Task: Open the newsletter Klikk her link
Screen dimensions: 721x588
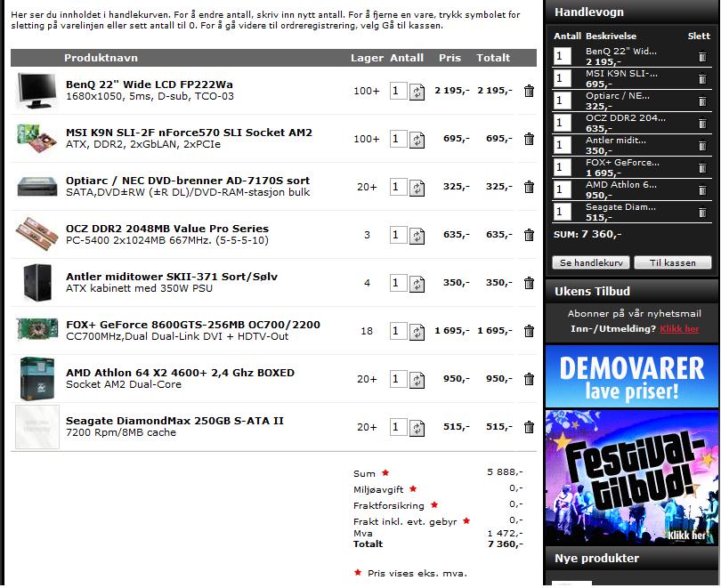Action: click(x=679, y=329)
